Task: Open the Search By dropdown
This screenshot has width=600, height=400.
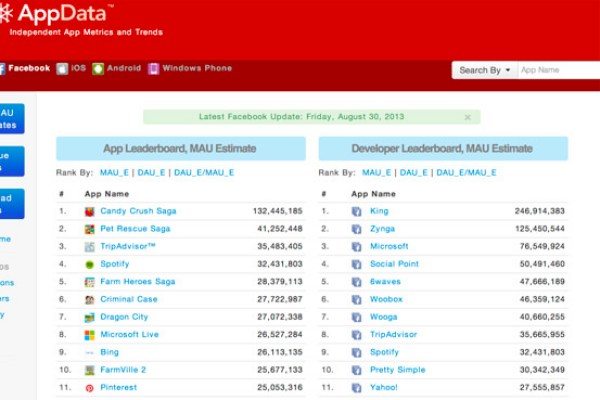Action: coord(484,70)
